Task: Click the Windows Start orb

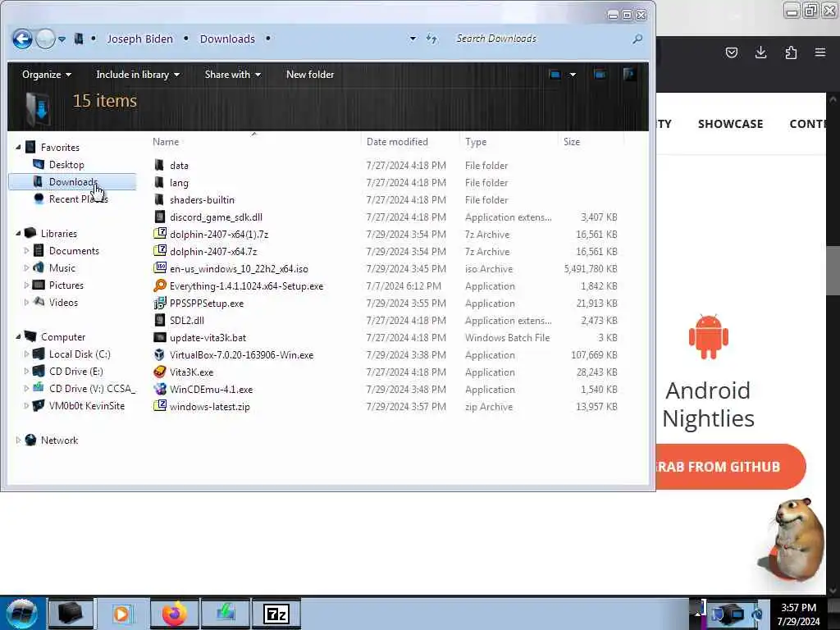Action: pyautogui.click(x=21, y=614)
